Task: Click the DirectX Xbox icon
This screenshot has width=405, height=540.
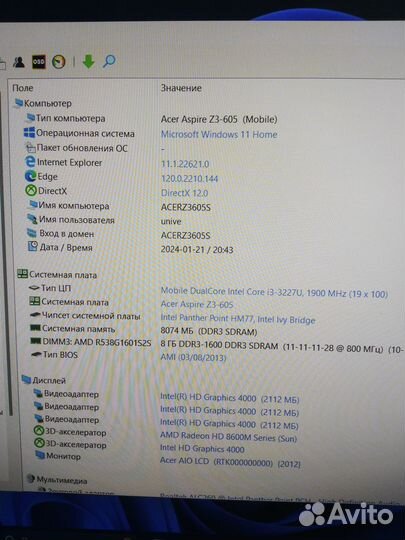Action: pos(31,190)
